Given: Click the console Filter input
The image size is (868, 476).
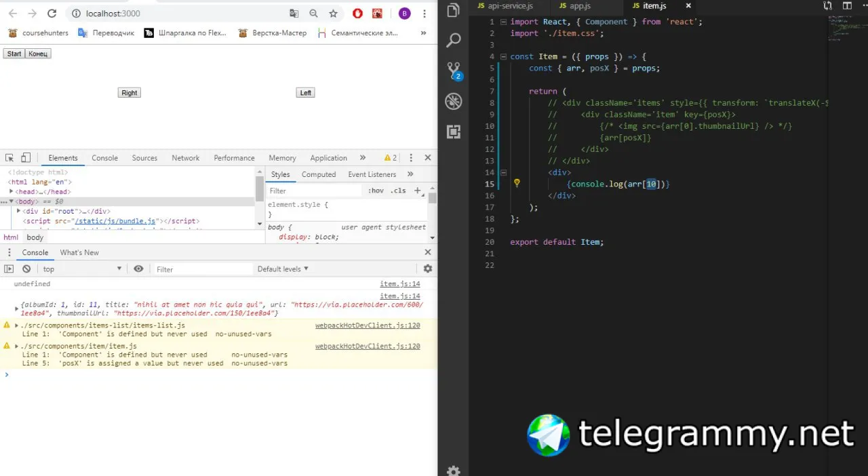Looking at the screenshot, I should click(203, 269).
